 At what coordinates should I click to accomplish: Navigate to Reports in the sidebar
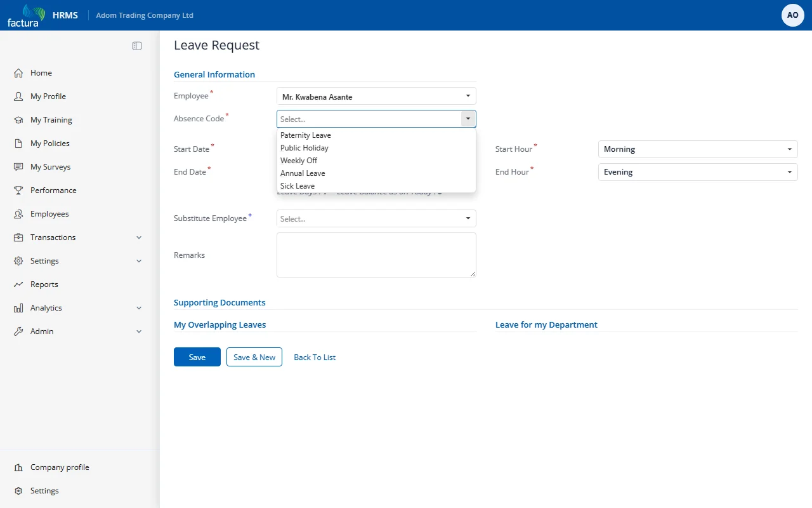pos(44,284)
